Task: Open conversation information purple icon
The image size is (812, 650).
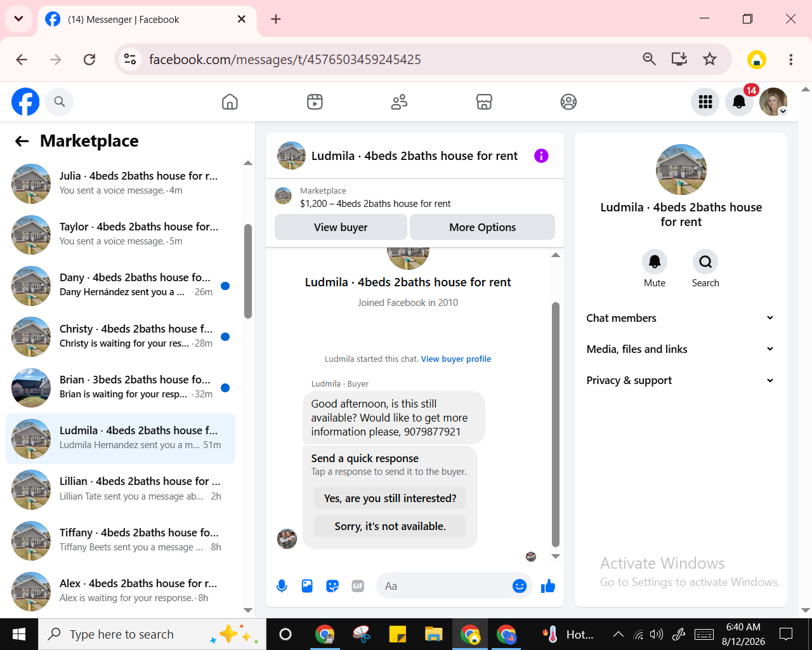Action: click(x=541, y=156)
